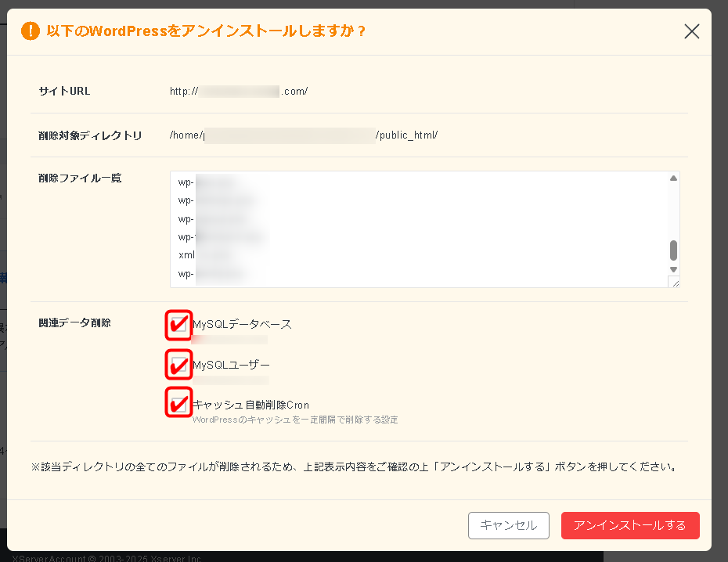Click the red アンインストールする button
The width and height of the screenshot is (728, 562).
(x=630, y=525)
